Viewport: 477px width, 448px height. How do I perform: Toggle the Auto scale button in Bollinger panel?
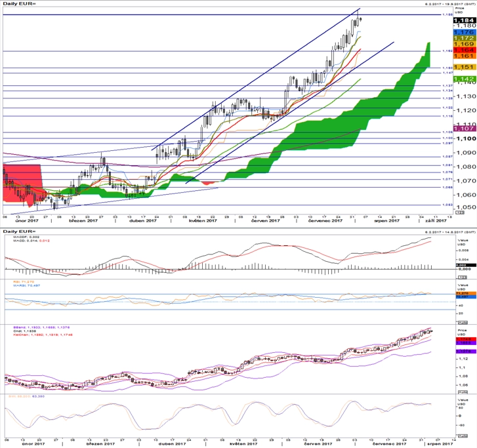click(463, 392)
